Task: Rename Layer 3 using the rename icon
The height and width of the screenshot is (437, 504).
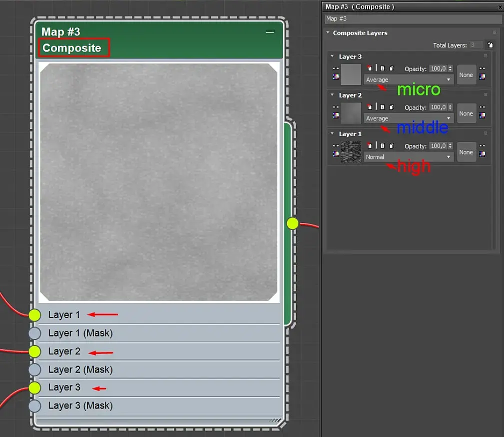Action: [382, 68]
